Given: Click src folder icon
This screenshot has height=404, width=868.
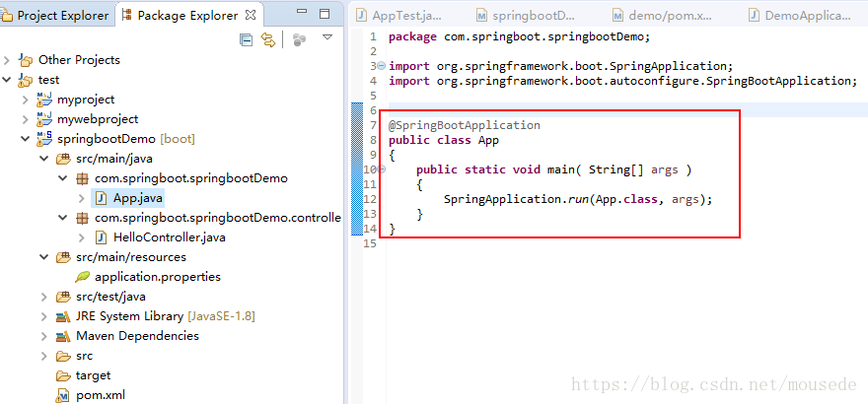Looking at the screenshot, I should click(63, 356).
